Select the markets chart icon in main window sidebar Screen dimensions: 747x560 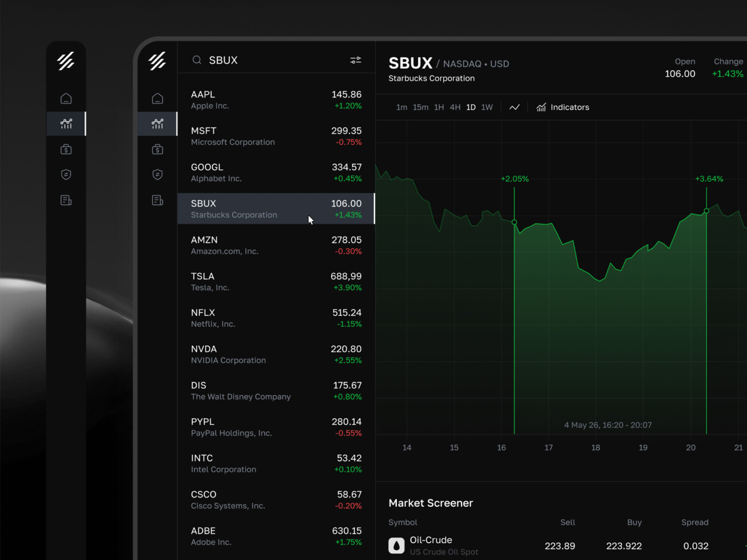click(x=157, y=124)
